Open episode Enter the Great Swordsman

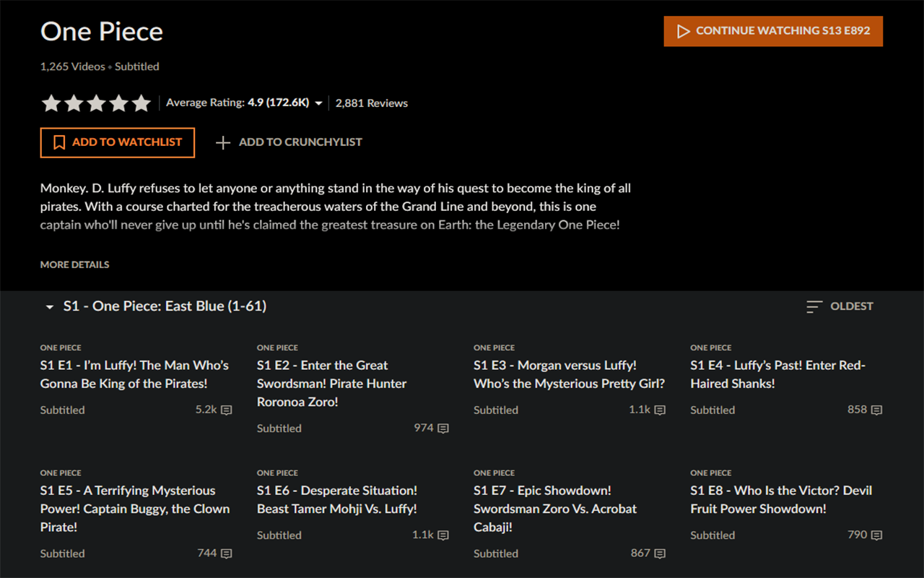click(331, 384)
